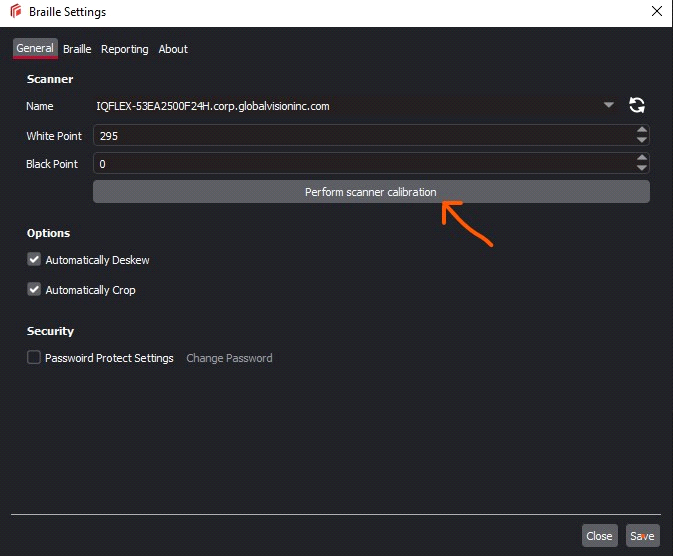Switch to the Braille tab
Screen dimensions: 673x556
77,49
